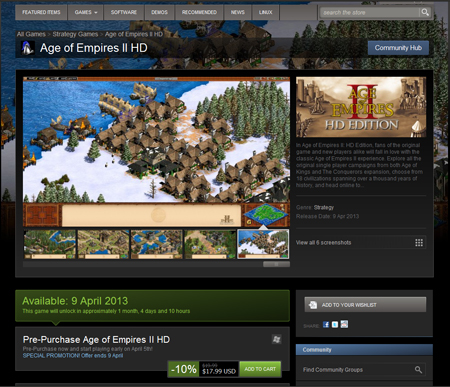Click the Special Promotion offer text
The height and width of the screenshot is (387, 450).
(73, 356)
